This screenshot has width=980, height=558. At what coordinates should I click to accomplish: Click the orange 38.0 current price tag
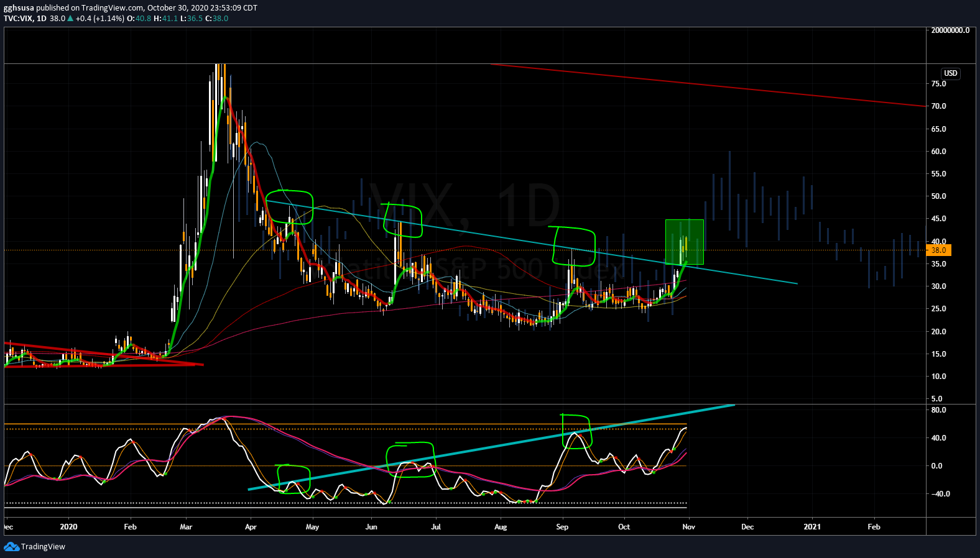(x=938, y=250)
